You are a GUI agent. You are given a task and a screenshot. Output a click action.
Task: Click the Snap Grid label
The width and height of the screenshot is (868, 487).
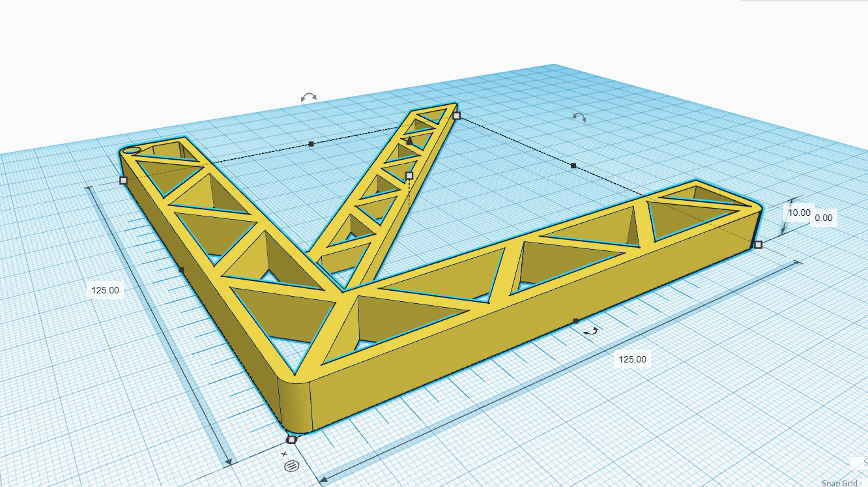coord(839,483)
